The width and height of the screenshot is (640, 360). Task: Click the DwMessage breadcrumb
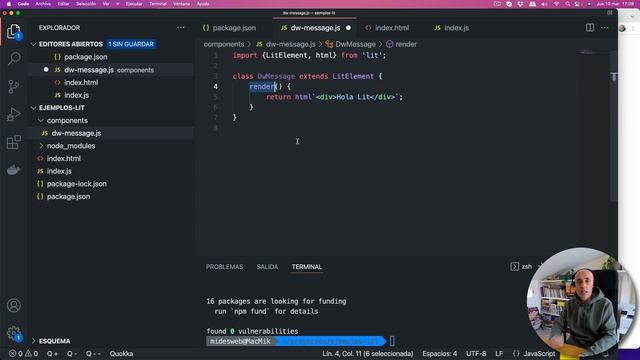(355, 44)
